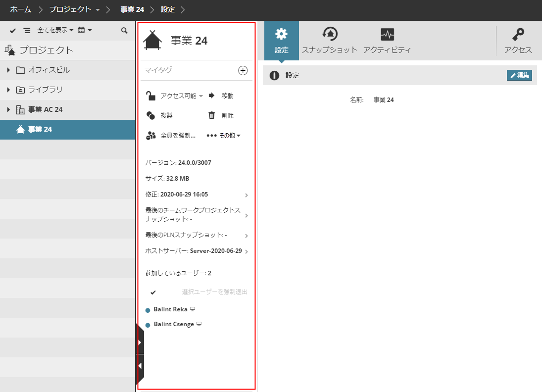Click the 移動 move arrow button

(x=221, y=96)
